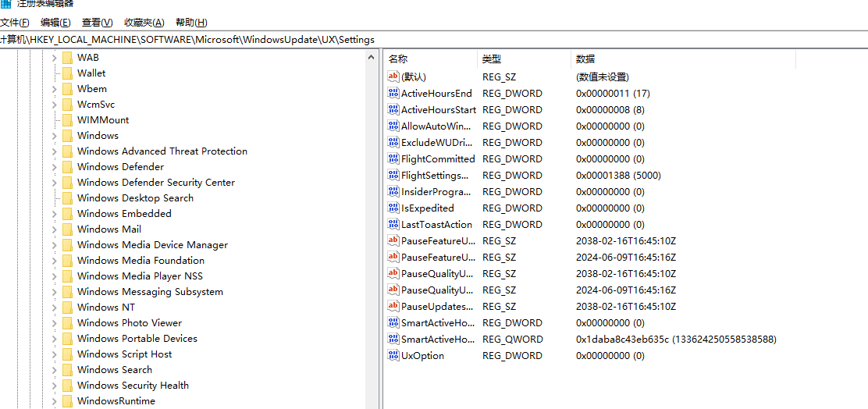Image resolution: width=868 pixels, height=409 pixels.
Task: Open the 文件(F) menu
Action: [x=15, y=23]
